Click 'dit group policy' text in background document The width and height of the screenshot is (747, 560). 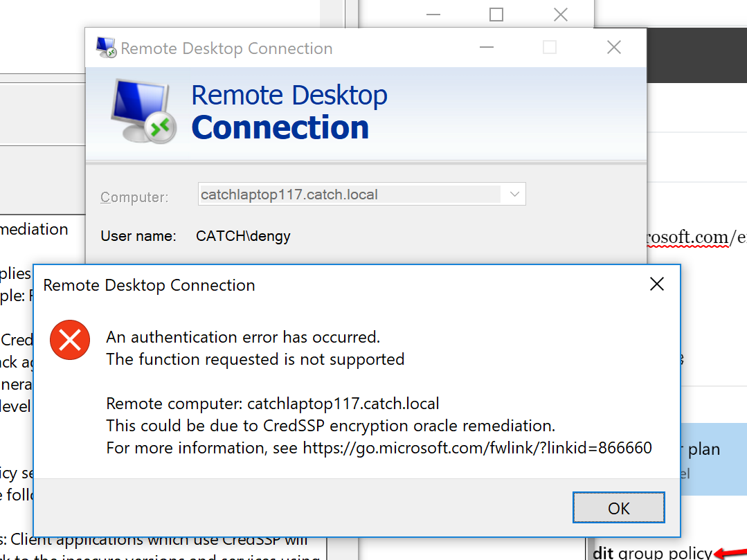(652, 553)
